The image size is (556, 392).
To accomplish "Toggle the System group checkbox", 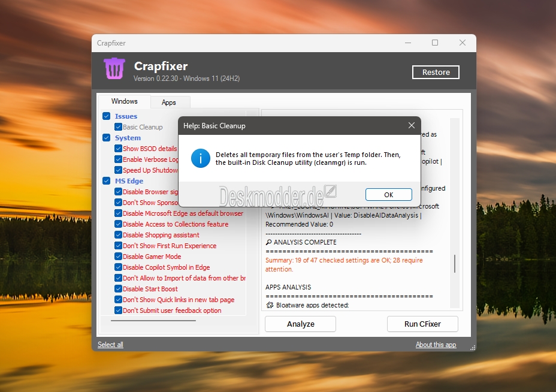I will coord(107,138).
